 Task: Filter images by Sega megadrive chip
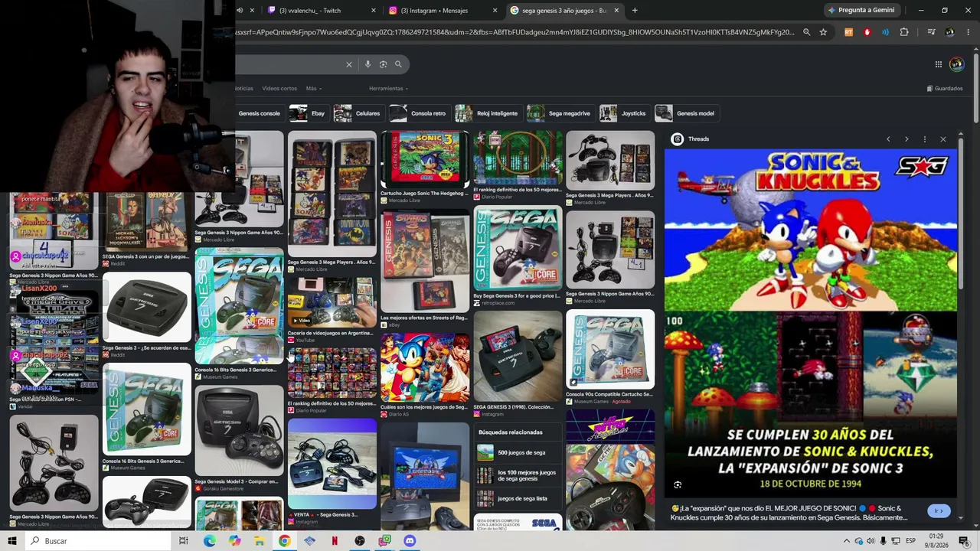[560, 113]
